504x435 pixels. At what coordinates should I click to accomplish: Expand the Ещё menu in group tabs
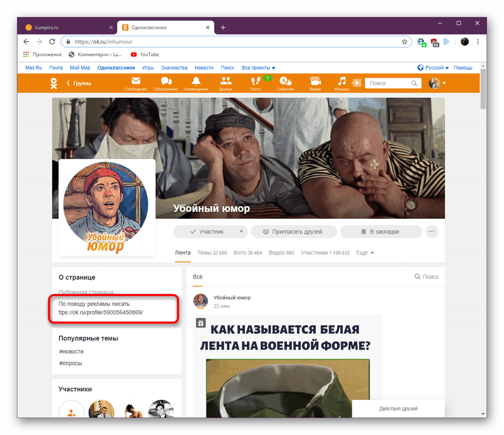(x=365, y=253)
